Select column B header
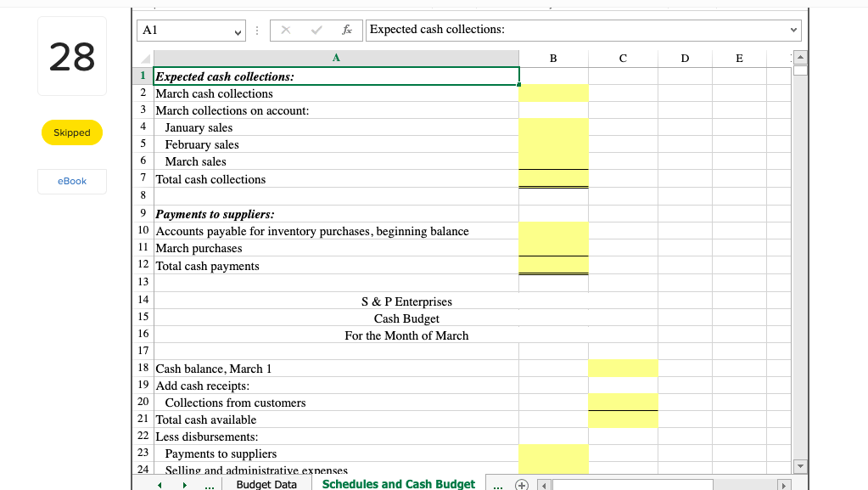The image size is (868, 490). tap(553, 59)
